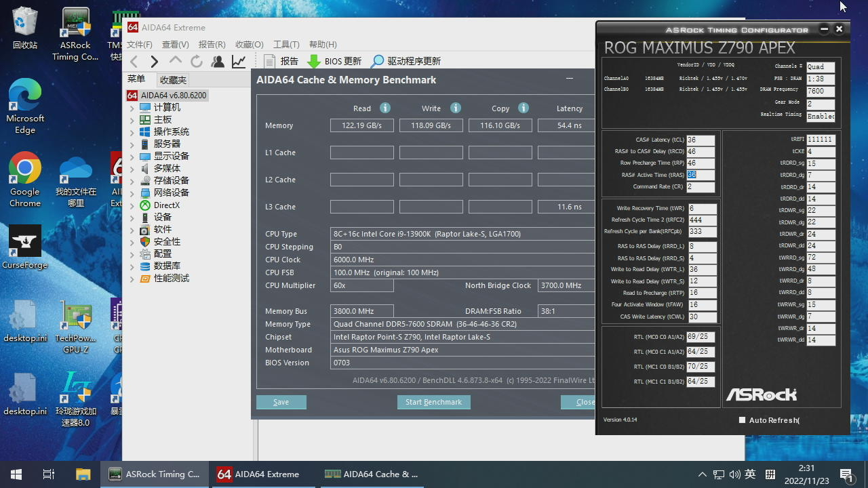Click the Read info icon
868x488 pixels.
pyautogui.click(x=385, y=108)
